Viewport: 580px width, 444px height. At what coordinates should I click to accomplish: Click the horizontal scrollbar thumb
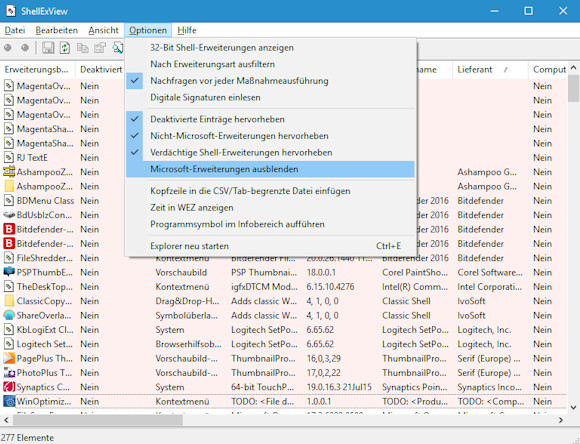(98, 420)
